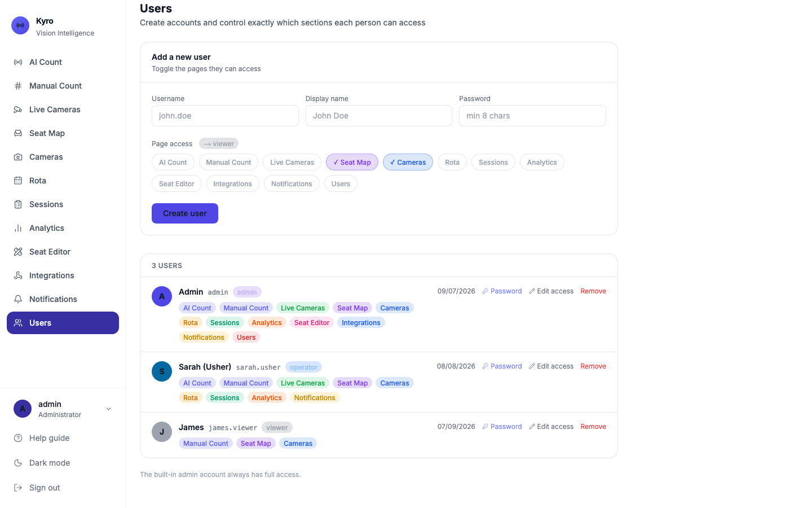Click the Analytics bar chart icon

pyautogui.click(x=18, y=228)
